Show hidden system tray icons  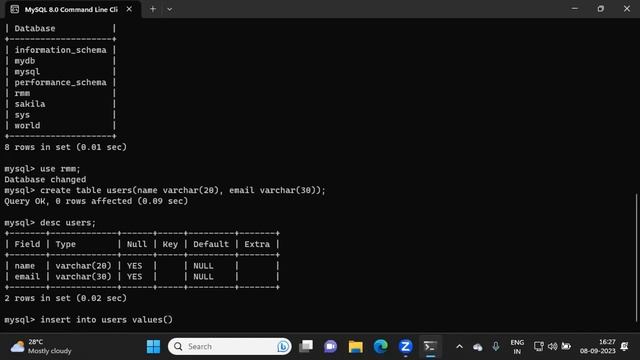point(459,347)
